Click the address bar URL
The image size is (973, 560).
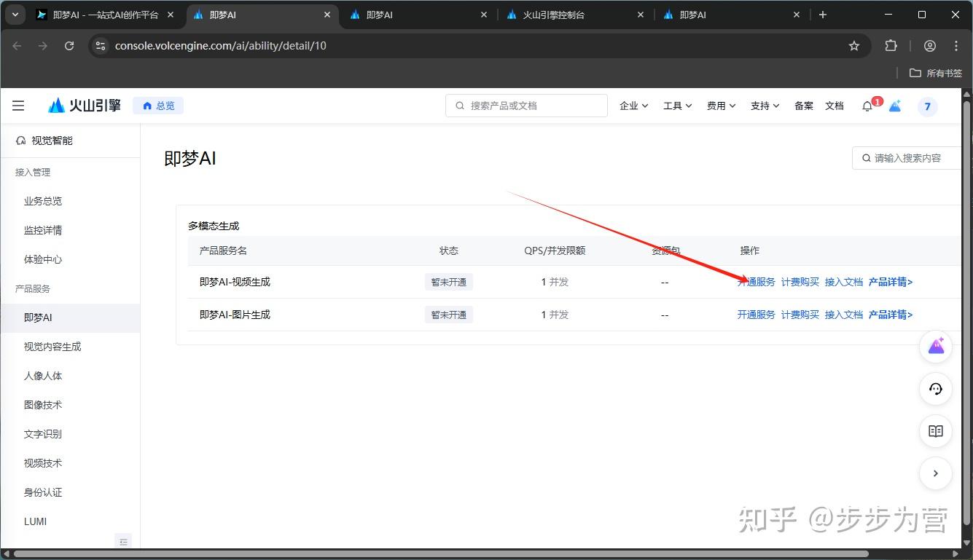(x=221, y=46)
